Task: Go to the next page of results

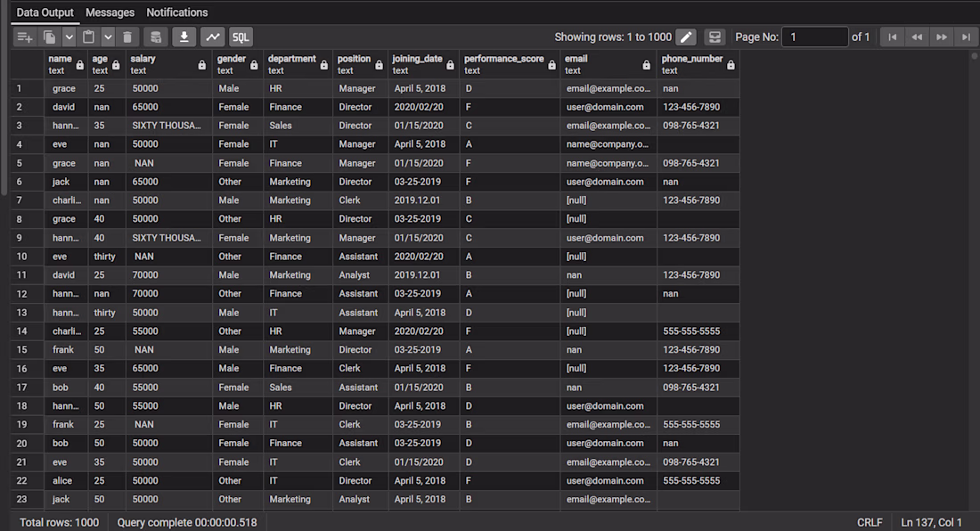Action: click(942, 37)
